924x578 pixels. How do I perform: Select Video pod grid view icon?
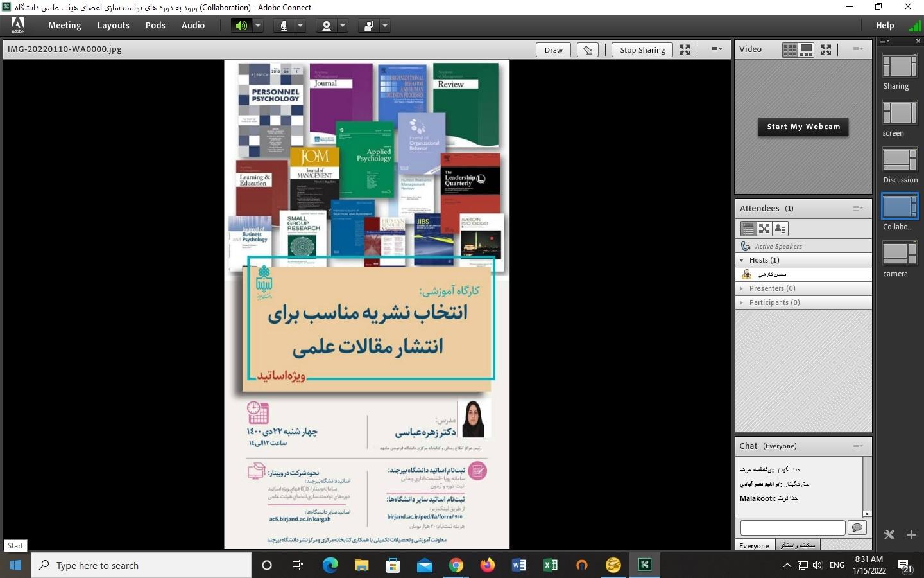[790, 49]
